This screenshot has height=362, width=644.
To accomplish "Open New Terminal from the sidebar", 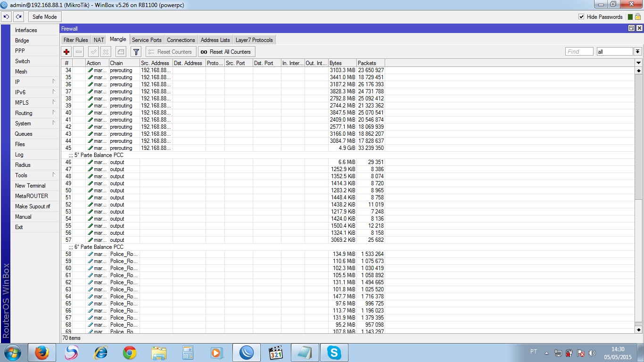I will pos(36,186).
